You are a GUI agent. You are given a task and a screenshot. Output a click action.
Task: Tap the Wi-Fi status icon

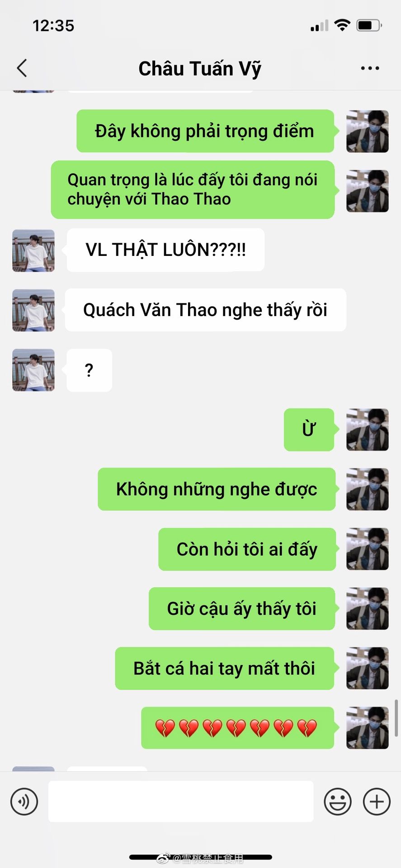(x=343, y=25)
